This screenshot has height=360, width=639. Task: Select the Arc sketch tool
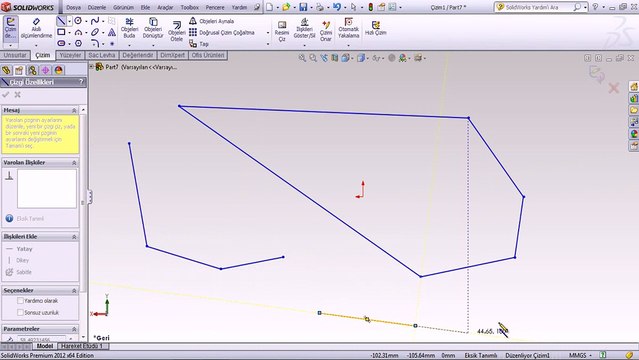(x=78, y=32)
